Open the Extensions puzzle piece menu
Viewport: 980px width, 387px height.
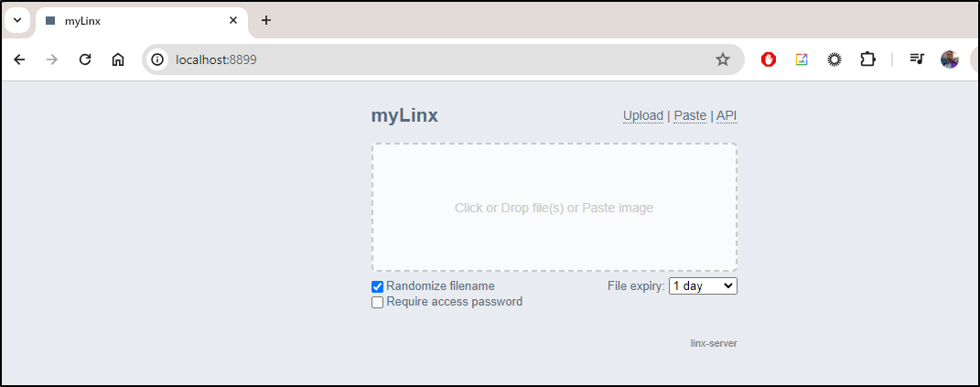(867, 59)
